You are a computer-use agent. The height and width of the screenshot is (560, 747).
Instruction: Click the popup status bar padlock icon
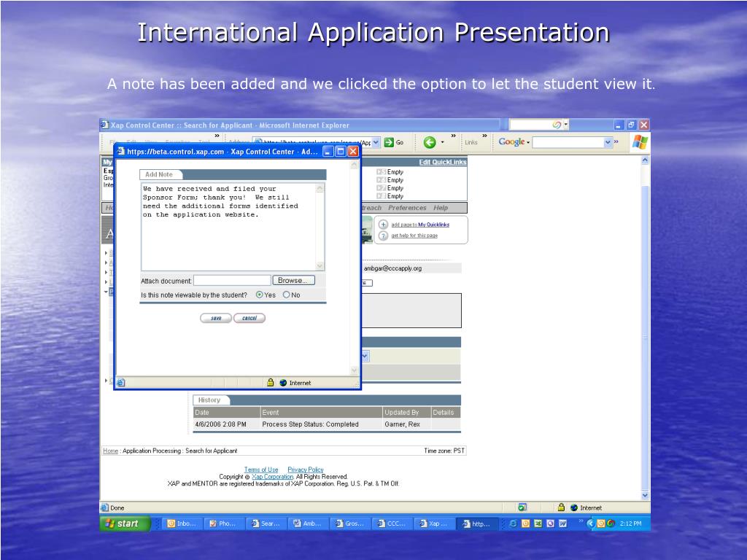tap(270, 382)
